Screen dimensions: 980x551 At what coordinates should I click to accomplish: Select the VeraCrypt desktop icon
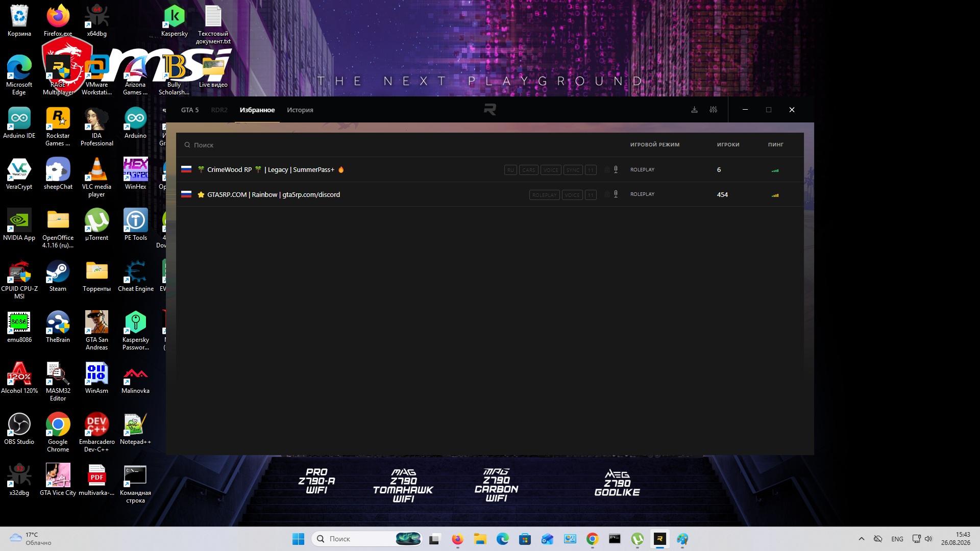(x=19, y=174)
